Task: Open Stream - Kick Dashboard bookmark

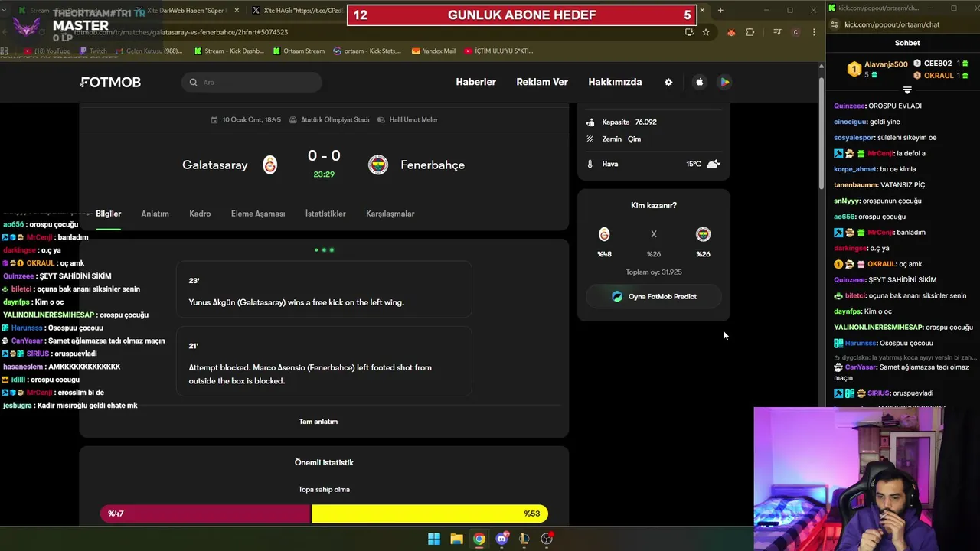Action: coord(229,51)
